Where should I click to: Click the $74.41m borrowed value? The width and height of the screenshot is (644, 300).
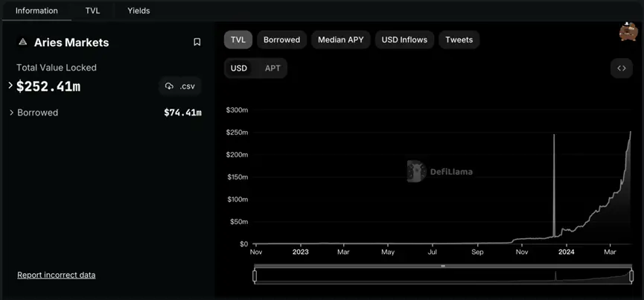(x=182, y=112)
